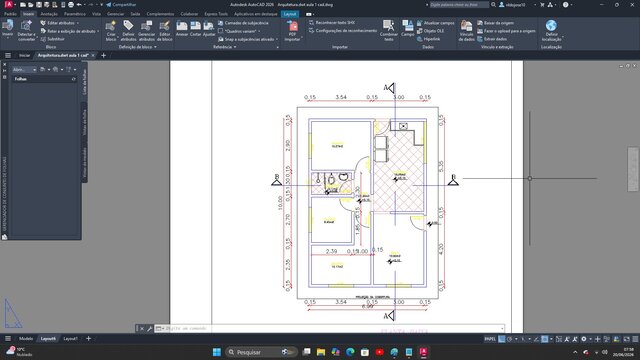This screenshot has height=360, width=640.
Task: Click Fazer o upload para a origem
Action: [x=506, y=31]
